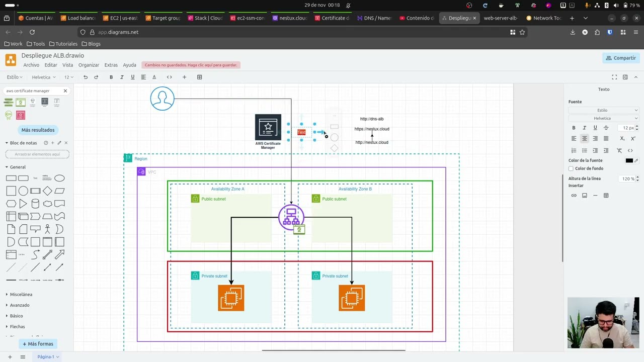
Task: Open the Página-1 page tab
Action: tap(48, 356)
